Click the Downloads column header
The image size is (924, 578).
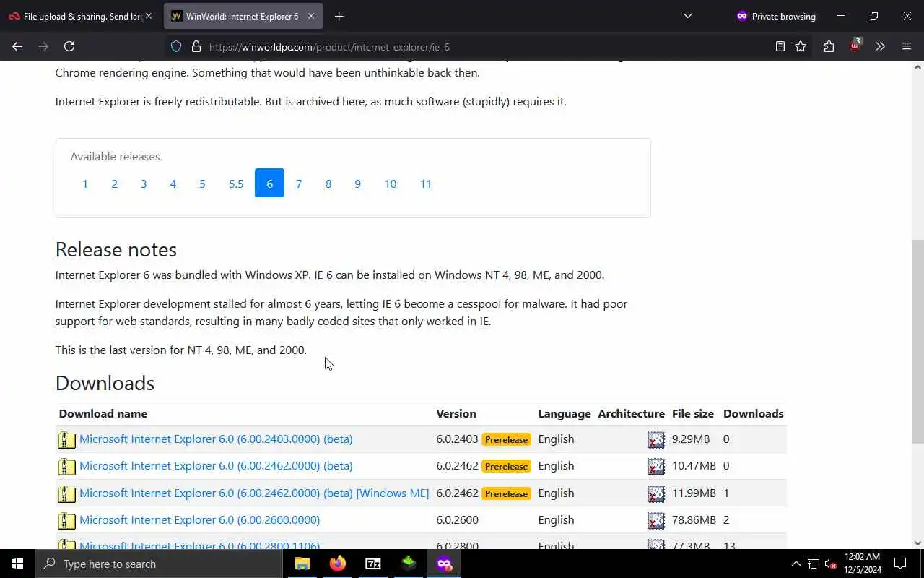pyautogui.click(x=753, y=413)
